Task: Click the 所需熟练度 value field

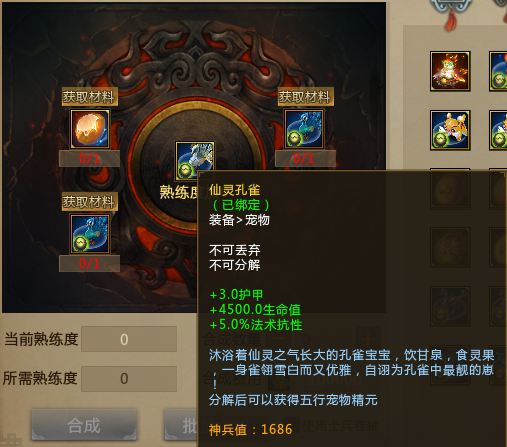Action: pyautogui.click(x=129, y=379)
